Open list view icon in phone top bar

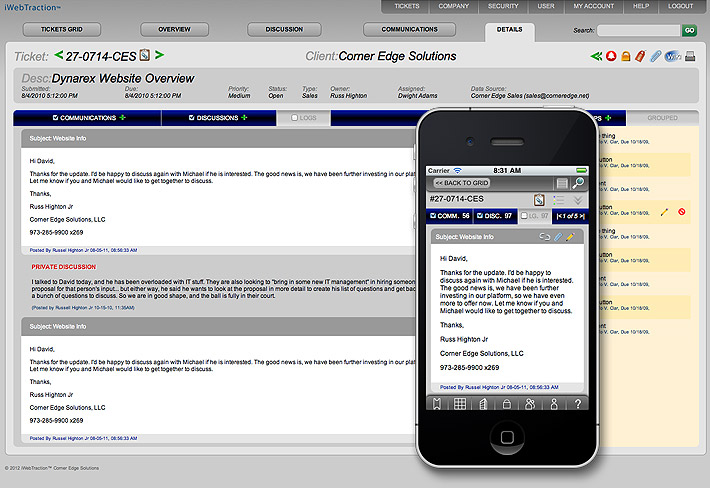click(561, 183)
